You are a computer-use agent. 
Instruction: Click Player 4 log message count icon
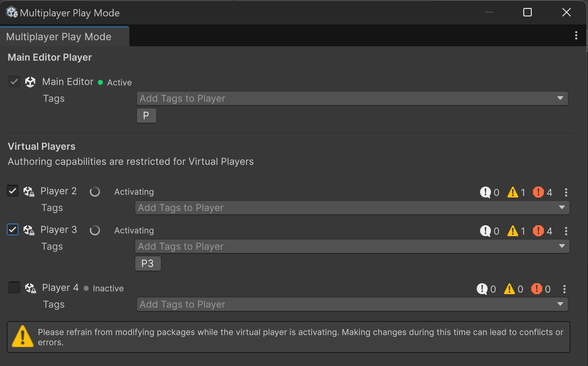click(x=482, y=289)
